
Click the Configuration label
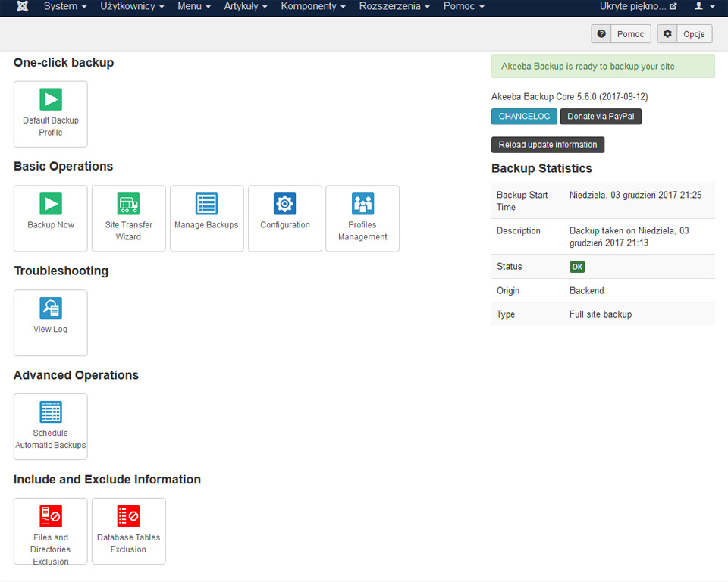[285, 224]
